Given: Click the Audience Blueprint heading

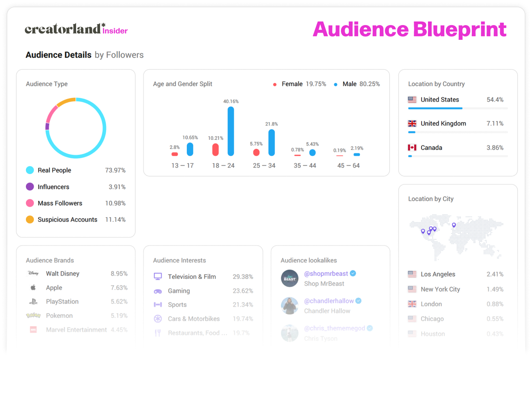Looking at the screenshot, I should pyautogui.click(x=409, y=29).
